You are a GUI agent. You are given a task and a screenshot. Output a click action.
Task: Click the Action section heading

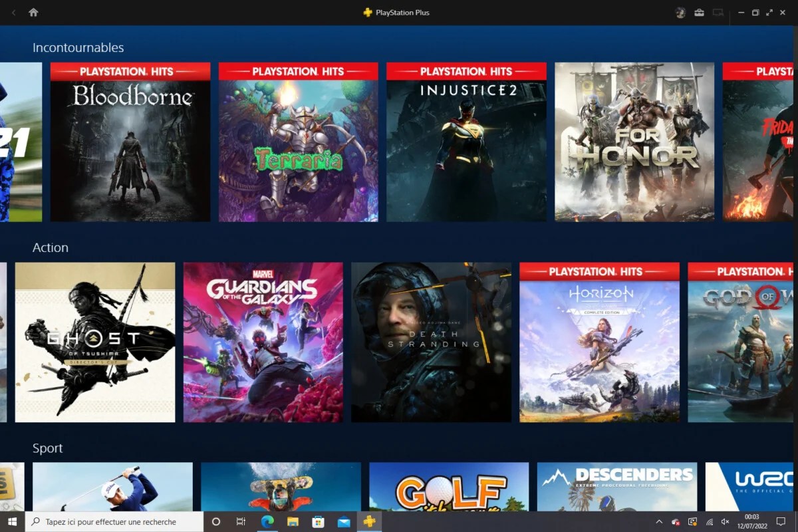51,247
